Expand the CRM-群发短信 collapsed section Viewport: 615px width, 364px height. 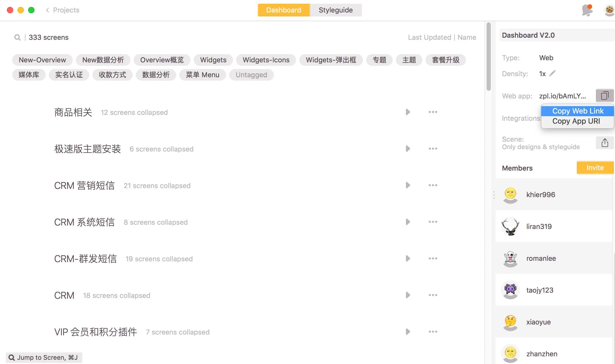(408, 258)
